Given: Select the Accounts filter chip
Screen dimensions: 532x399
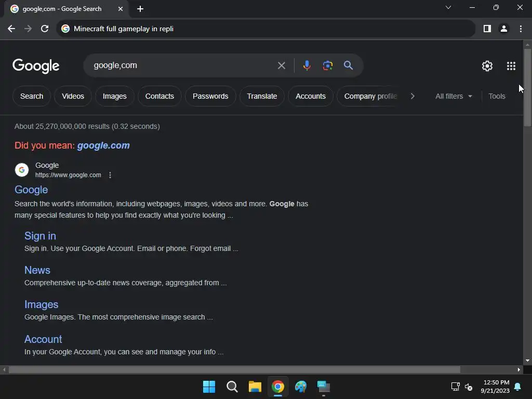Looking at the screenshot, I should [311, 96].
